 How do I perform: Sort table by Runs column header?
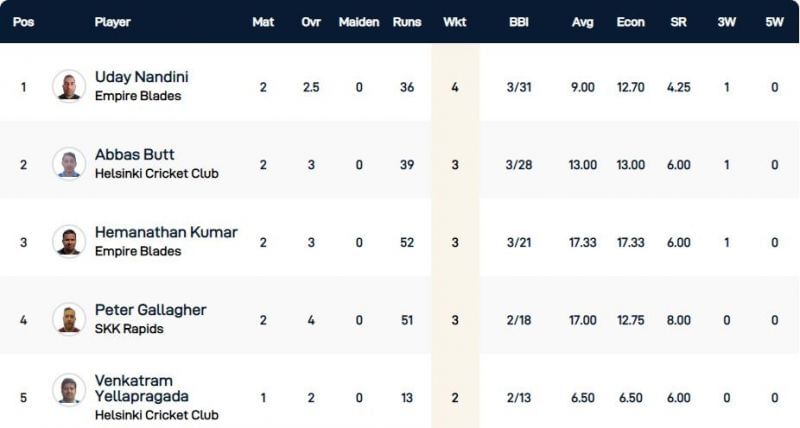407,22
